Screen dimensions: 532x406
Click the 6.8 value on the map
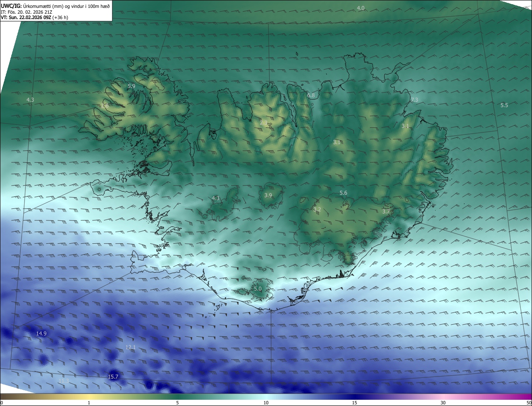[x=311, y=95]
